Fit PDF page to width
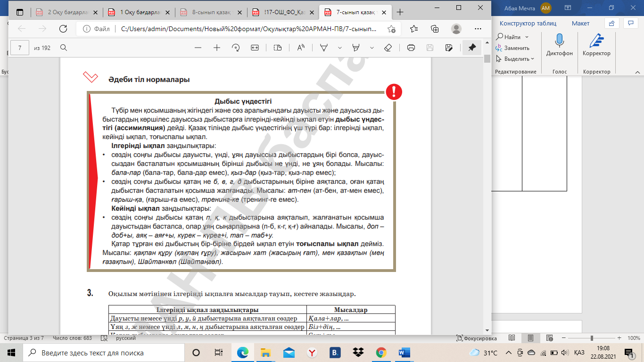The image size is (644, 362). pyautogui.click(x=255, y=48)
